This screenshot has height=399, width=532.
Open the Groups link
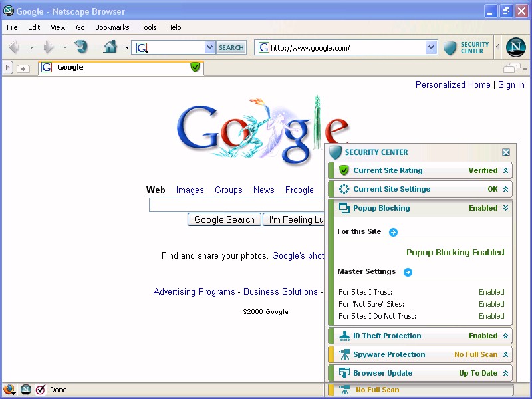(229, 190)
